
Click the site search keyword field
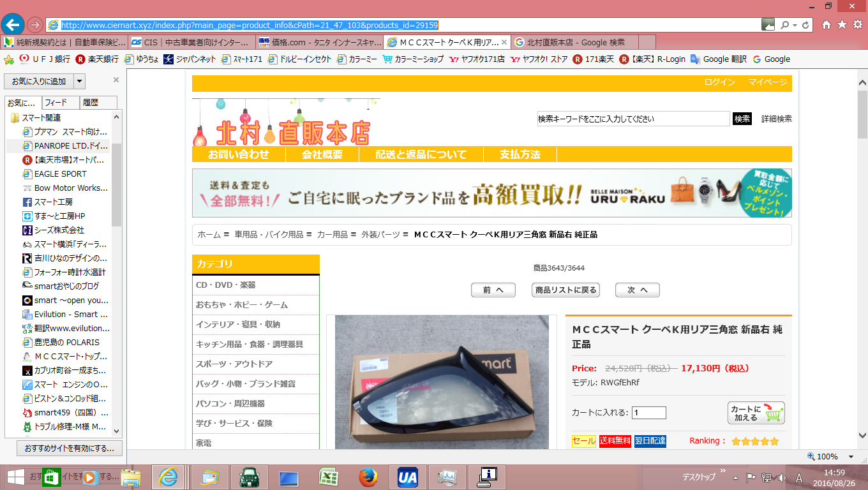point(633,119)
